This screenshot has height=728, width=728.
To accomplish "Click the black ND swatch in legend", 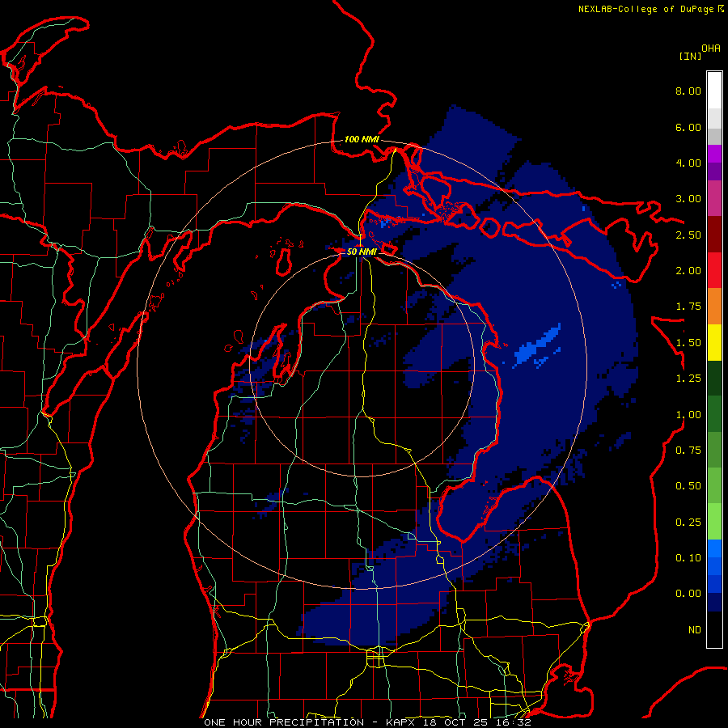I will pyautogui.click(x=714, y=629).
